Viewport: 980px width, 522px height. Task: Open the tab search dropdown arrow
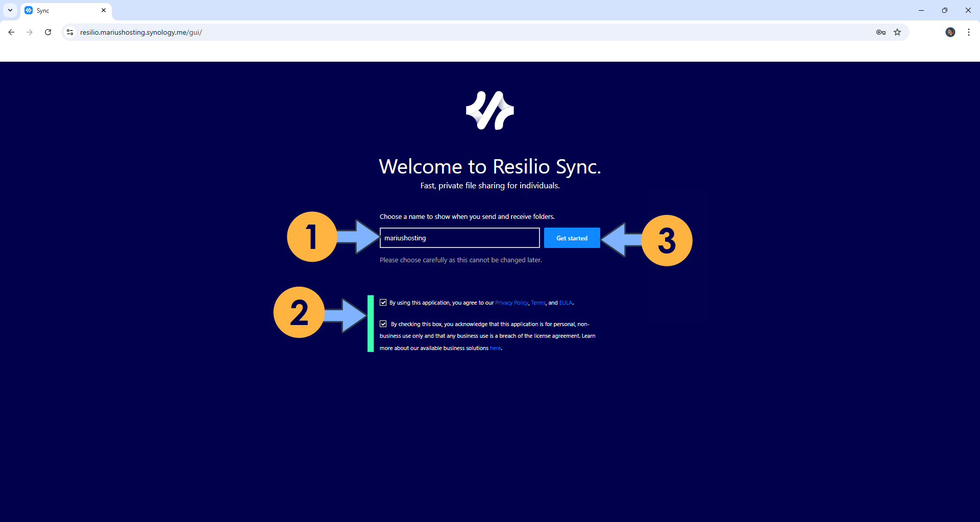tap(10, 10)
